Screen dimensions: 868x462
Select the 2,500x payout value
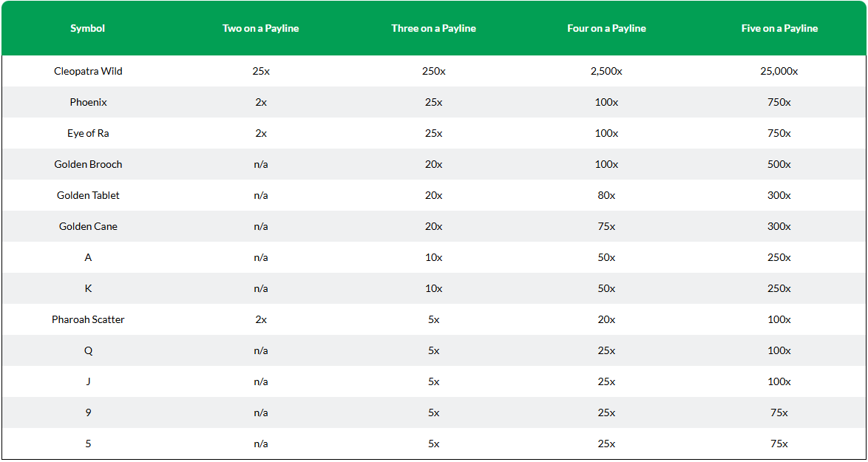(607, 72)
